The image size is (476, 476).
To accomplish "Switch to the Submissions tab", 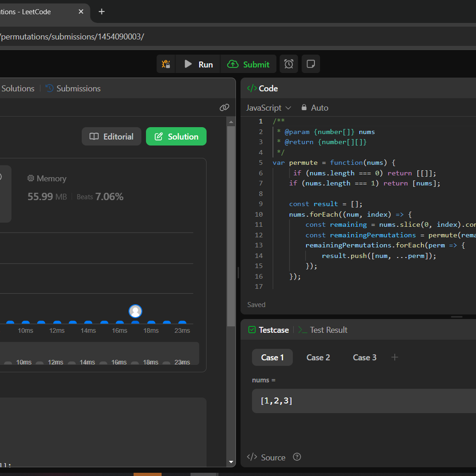I will pyautogui.click(x=73, y=88).
